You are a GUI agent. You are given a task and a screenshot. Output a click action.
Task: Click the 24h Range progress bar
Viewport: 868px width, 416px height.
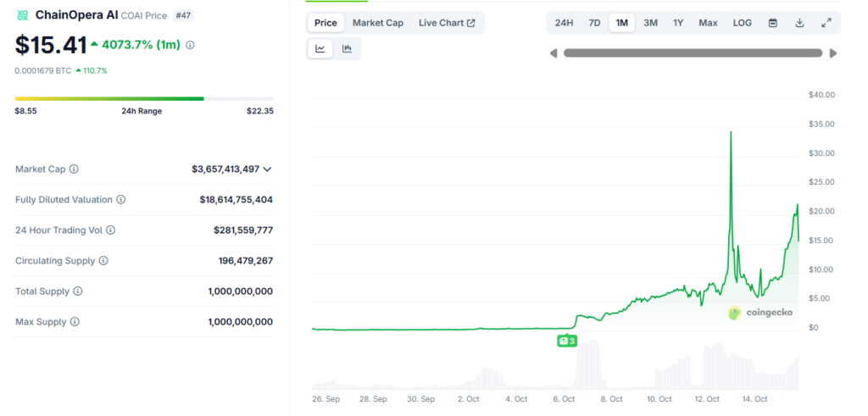(x=144, y=98)
